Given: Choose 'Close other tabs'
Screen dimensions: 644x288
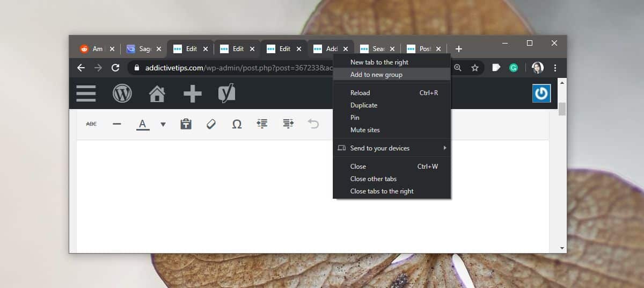Looking at the screenshot, I should click(x=392, y=179).
